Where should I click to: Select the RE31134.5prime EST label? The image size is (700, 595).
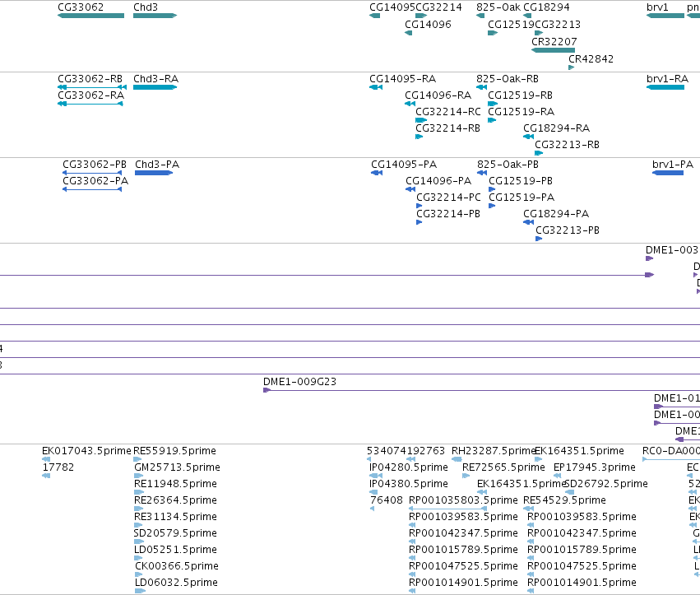175,517
